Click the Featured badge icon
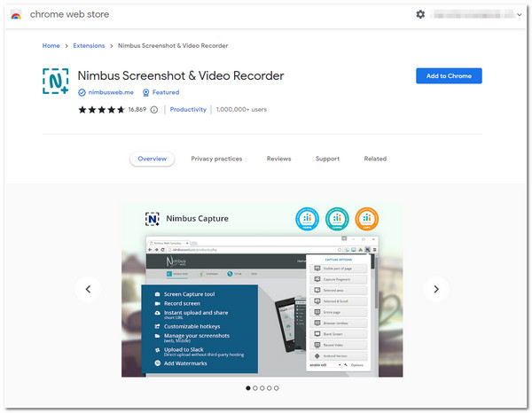 [x=145, y=92]
